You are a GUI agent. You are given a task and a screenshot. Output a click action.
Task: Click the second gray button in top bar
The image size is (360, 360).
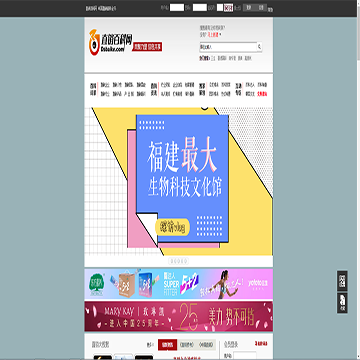(x=261, y=7)
